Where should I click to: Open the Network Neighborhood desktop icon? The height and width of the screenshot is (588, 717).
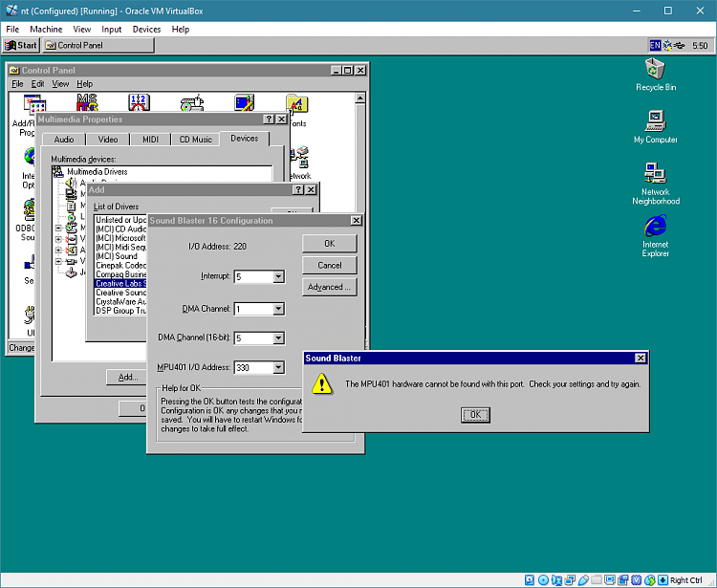pos(655,173)
